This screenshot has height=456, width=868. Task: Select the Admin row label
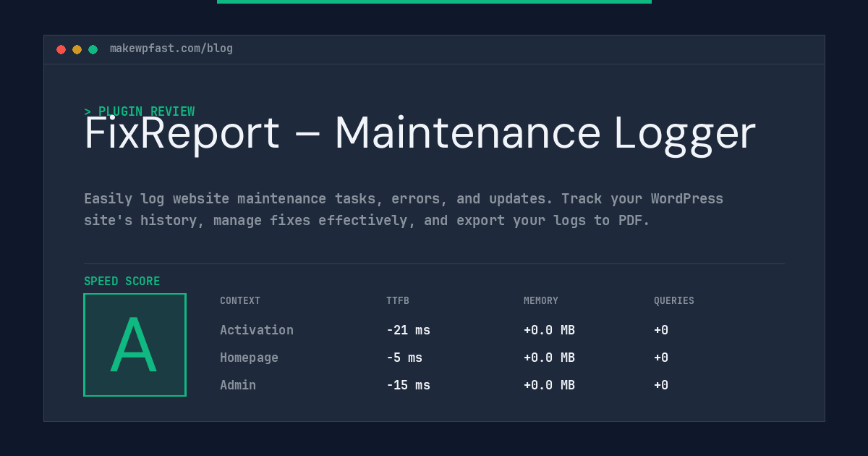238,385
